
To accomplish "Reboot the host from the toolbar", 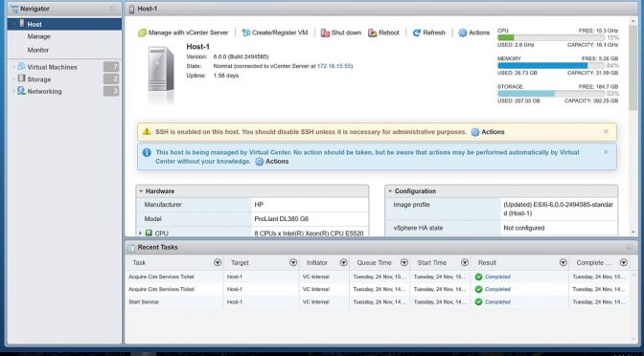I will [x=383, y=33].
